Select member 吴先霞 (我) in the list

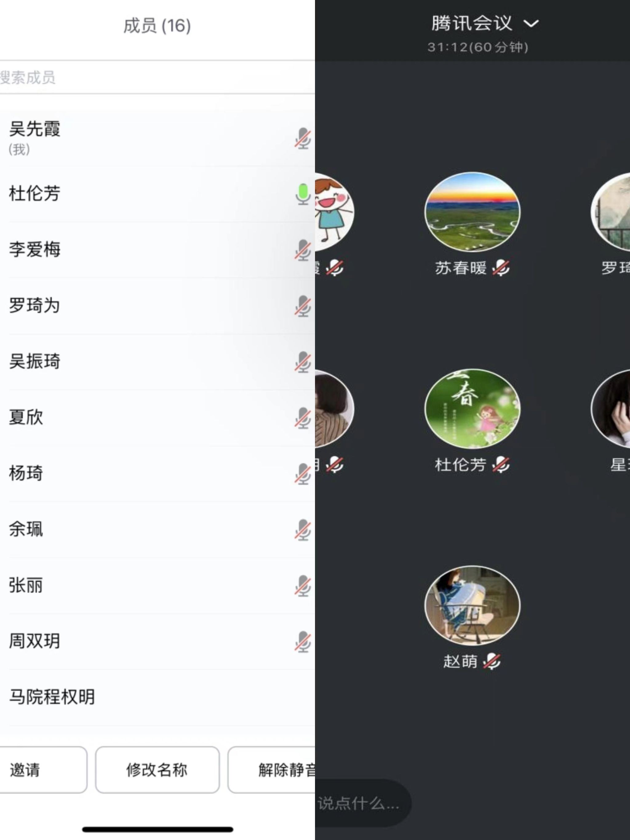click(x=157, y=138)
